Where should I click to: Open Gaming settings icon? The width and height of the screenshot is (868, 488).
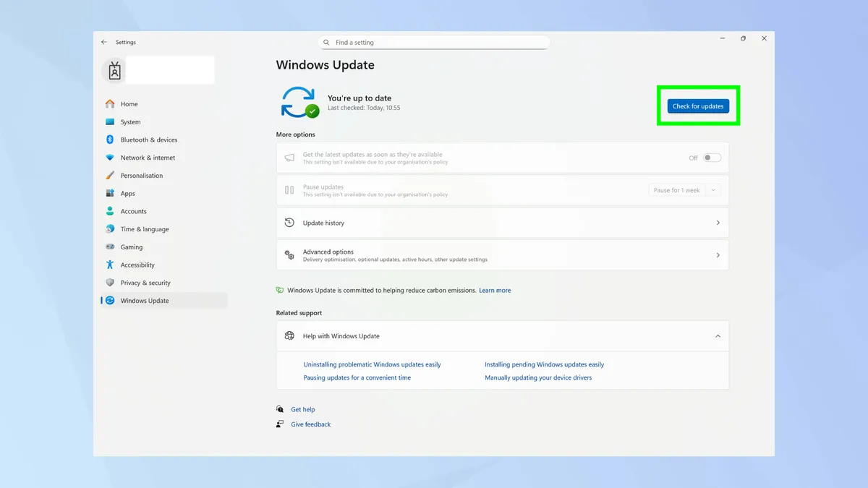point(110,247)
